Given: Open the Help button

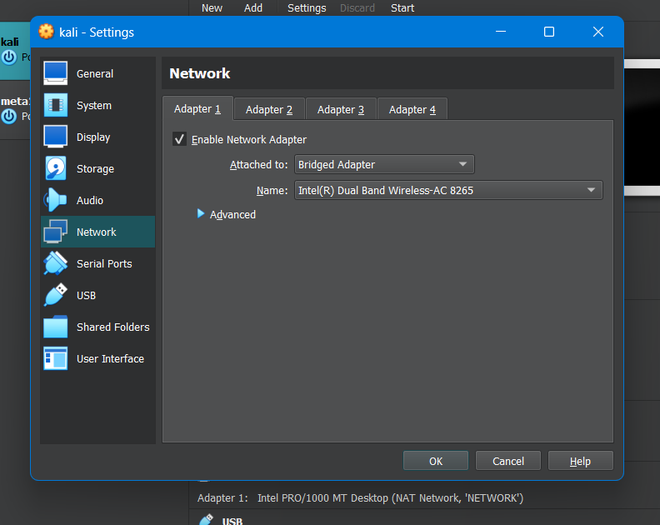Looking at the screenshot, I should [x=580, y=461].
